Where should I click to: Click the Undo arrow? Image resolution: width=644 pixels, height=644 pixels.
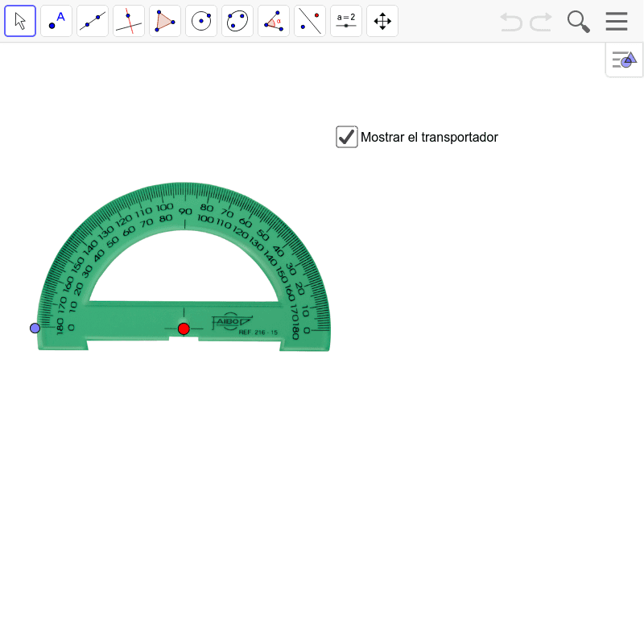[511, 22]
